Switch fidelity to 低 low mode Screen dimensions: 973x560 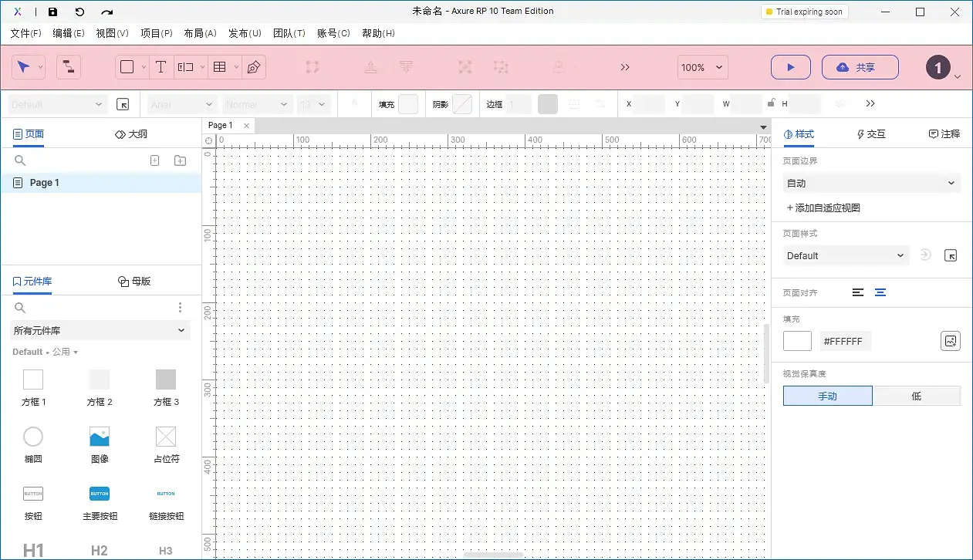point(917,395)
